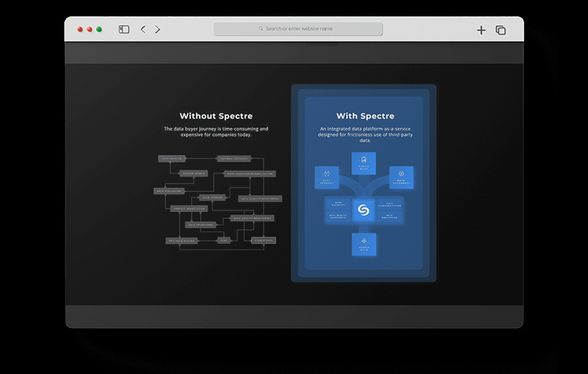Viewport: 588px width, 374px height.
Task: Click the Data Monitoring block beside the logo
Action: click(x=390, y=217)
